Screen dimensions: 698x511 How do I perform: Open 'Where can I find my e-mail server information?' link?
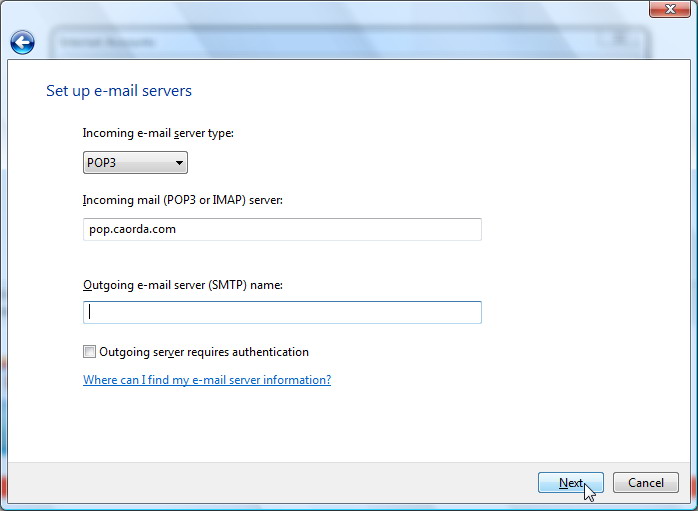(207, 380)
